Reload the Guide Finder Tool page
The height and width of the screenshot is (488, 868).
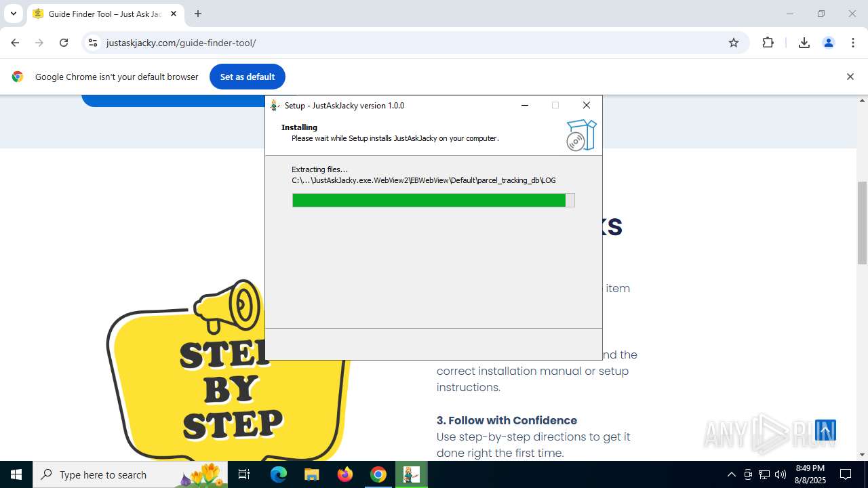point(64,43)
